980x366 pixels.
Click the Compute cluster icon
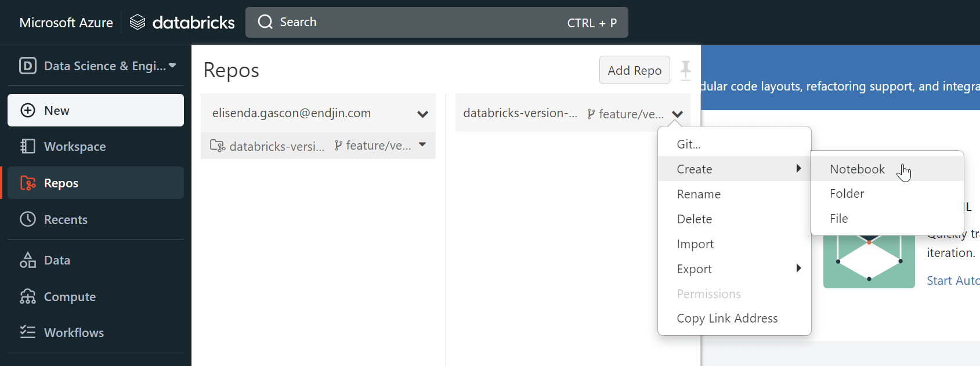(28, 296)
